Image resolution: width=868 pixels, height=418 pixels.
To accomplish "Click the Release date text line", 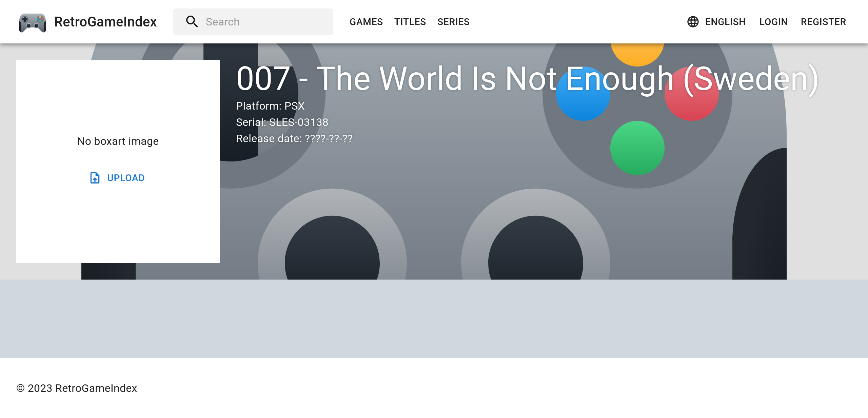I will (x=294, y=138).
